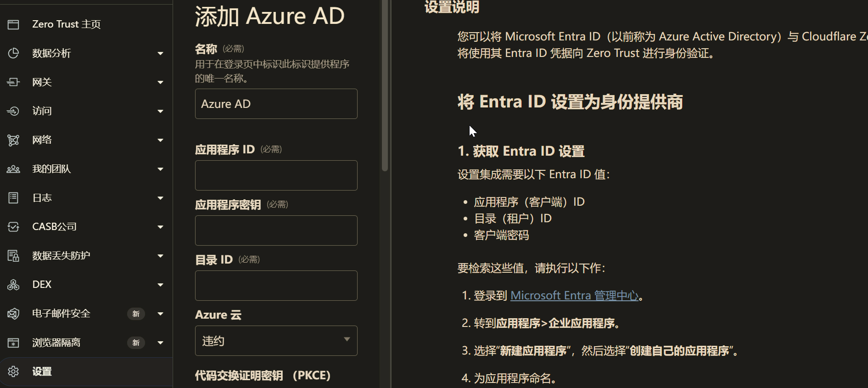Expand the CASB公司 section arrow
The width and height of the screenshot is (868, 388).
(x=160, y=227)
